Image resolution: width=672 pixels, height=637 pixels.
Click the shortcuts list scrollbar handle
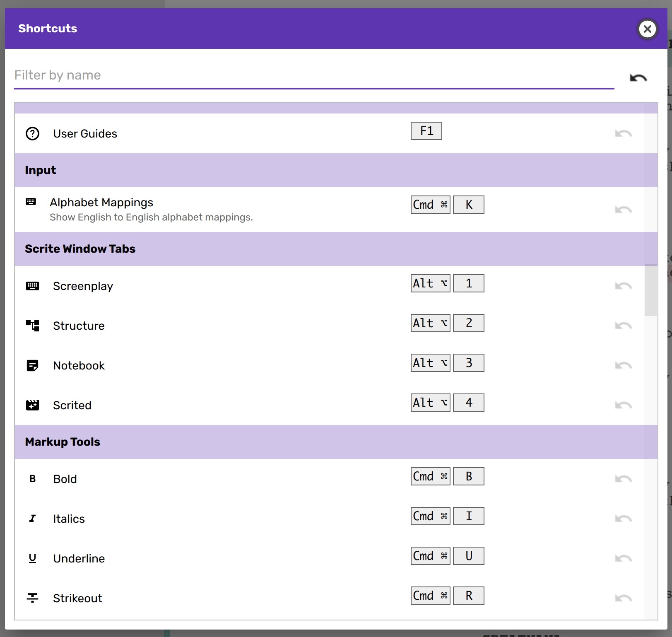pyautogui.click(x=651, y=290)
